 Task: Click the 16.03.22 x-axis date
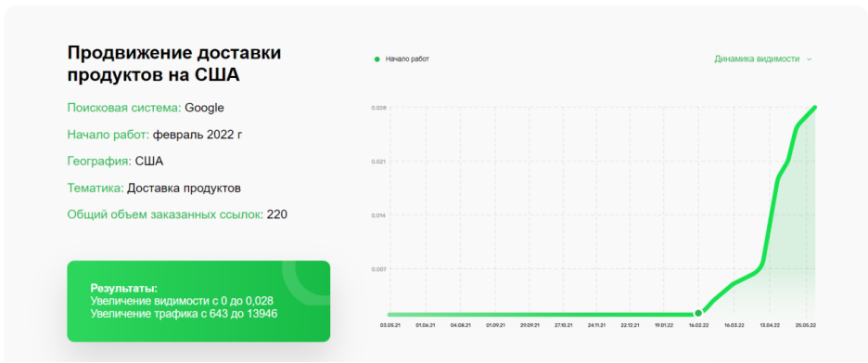coord(734,325)
